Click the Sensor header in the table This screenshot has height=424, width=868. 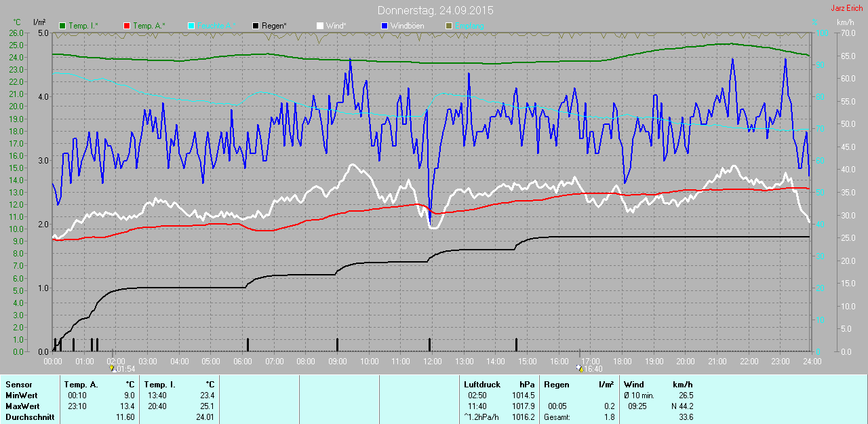pyautogui.click(x=18, y=385)
